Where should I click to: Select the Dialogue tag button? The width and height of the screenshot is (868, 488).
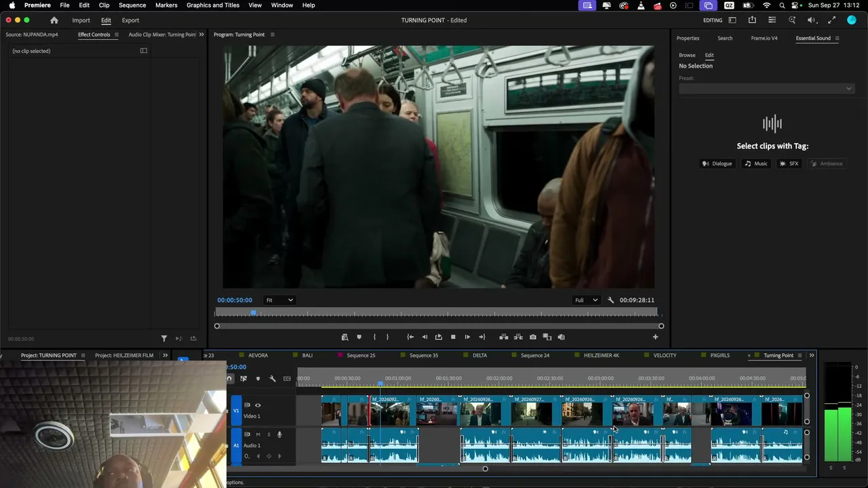[717, 163]
